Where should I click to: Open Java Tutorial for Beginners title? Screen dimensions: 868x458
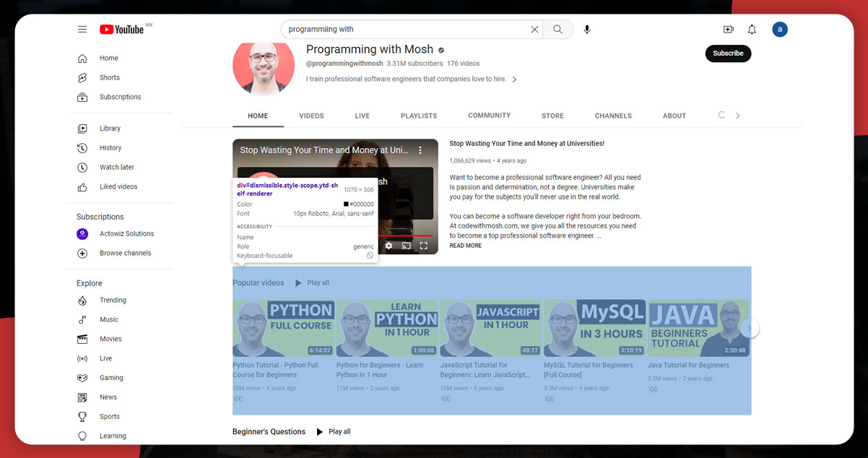(x=688, y=366)
